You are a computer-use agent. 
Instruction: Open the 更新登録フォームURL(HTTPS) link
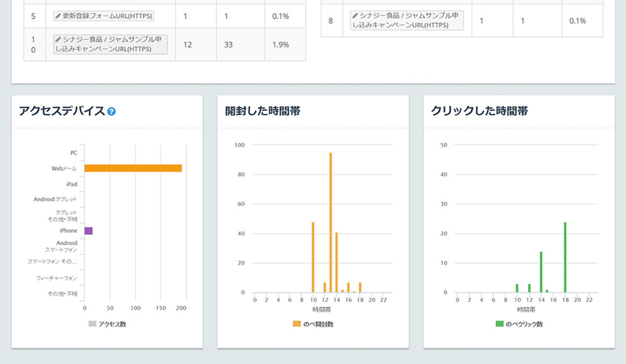tap(104, 16)
